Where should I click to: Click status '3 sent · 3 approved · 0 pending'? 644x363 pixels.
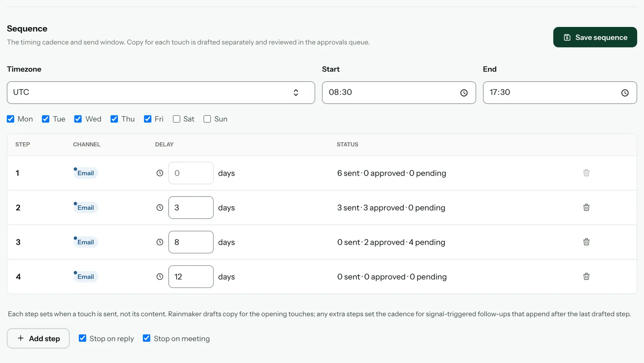[x=391, y=208]
